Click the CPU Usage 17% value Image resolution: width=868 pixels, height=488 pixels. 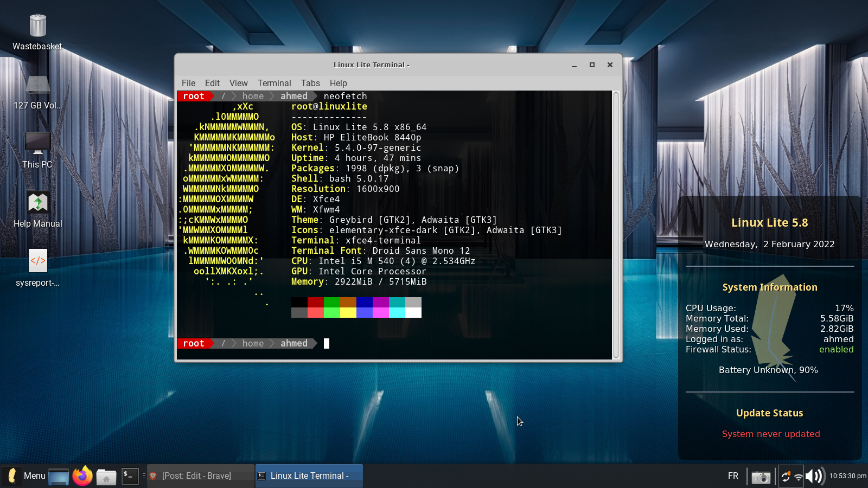(844, 308)
